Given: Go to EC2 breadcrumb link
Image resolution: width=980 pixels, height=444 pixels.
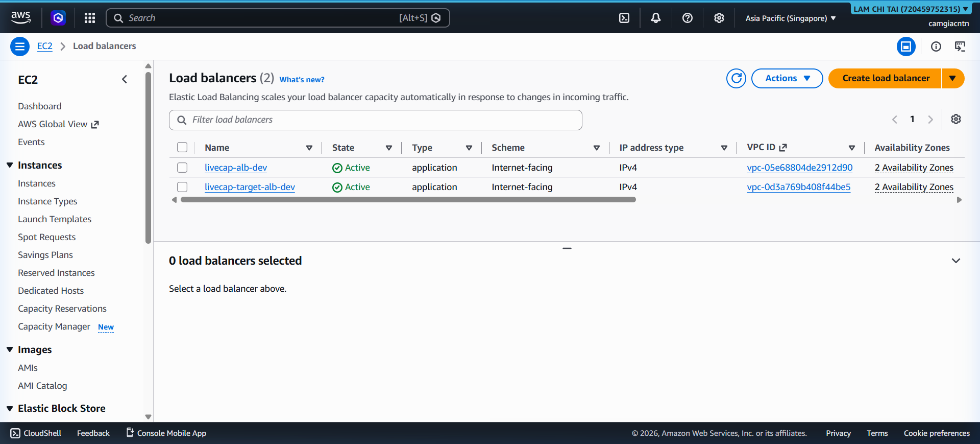Looking at the screenshot, I should click(x=45, y=46).
